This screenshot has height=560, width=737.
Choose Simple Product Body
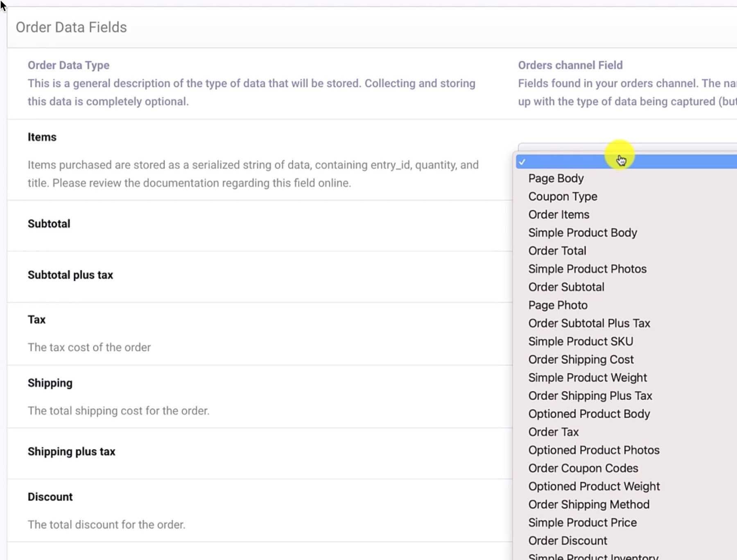pos(583,233)
